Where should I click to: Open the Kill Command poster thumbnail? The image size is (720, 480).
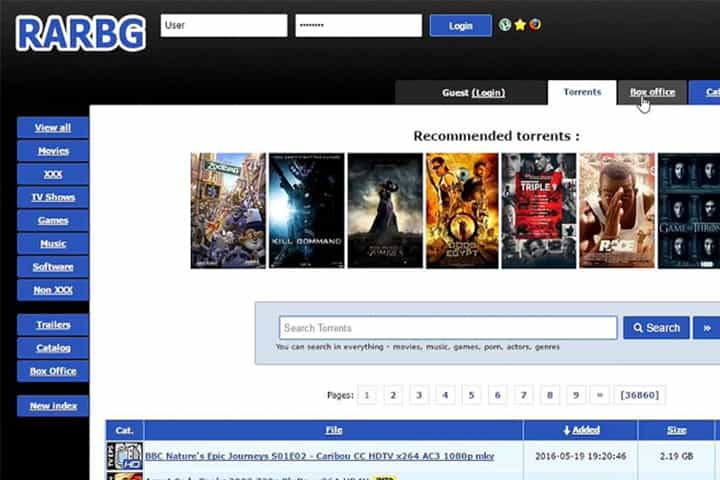tap(306, 210)
